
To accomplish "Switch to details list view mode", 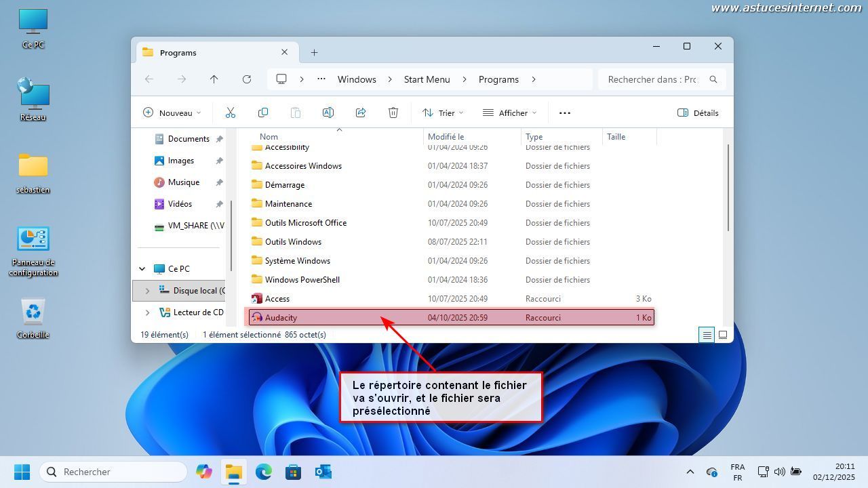I will point(707,335).
